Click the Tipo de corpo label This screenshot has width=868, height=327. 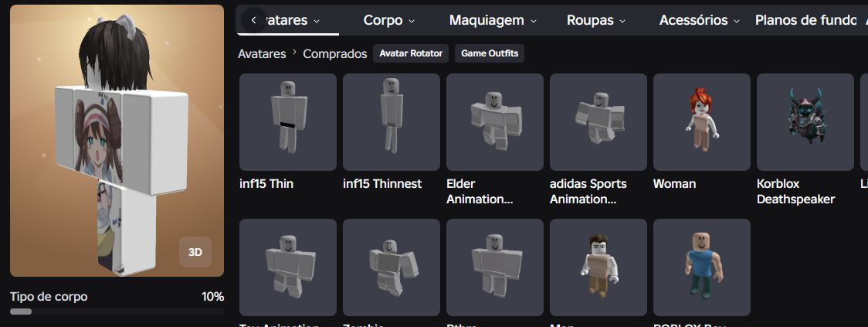49,297
